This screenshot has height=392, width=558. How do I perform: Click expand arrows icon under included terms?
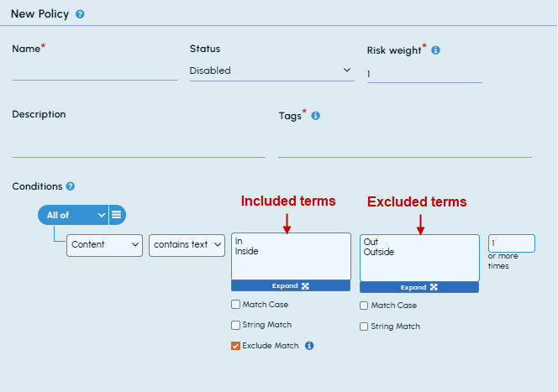[305, 286]
